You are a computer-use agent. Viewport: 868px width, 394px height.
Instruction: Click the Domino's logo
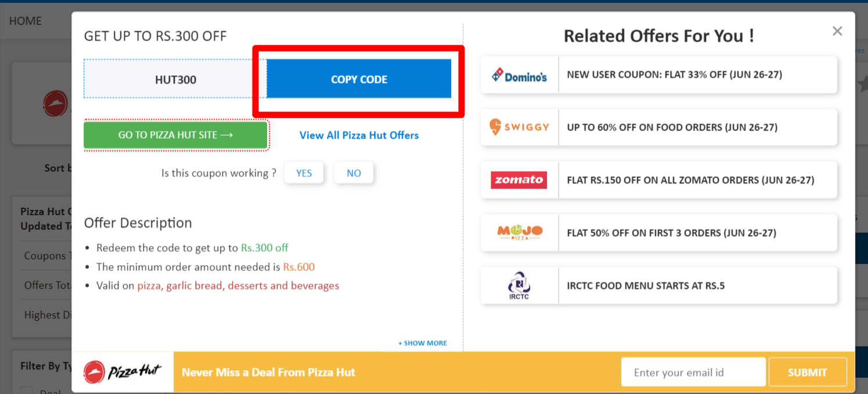[518, 75]
